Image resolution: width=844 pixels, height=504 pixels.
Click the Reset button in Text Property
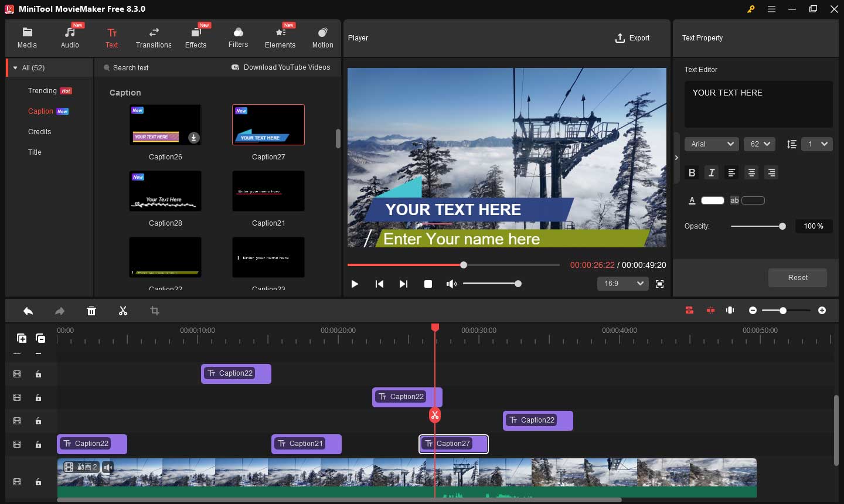point(798,278)
